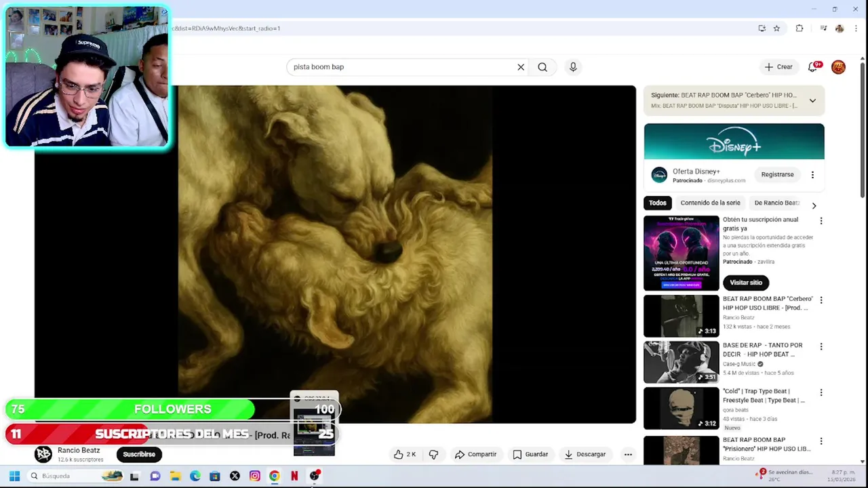Screen dimensions: 868x488
Task: Open Task View on the taskbar
Action: coord(134,476)
